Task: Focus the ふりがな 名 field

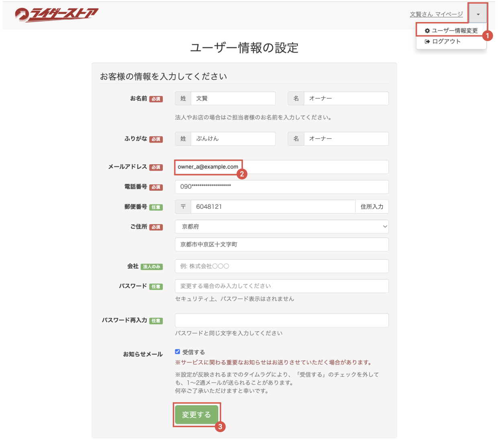Action: pyautogui.click(x=346, y=139)
